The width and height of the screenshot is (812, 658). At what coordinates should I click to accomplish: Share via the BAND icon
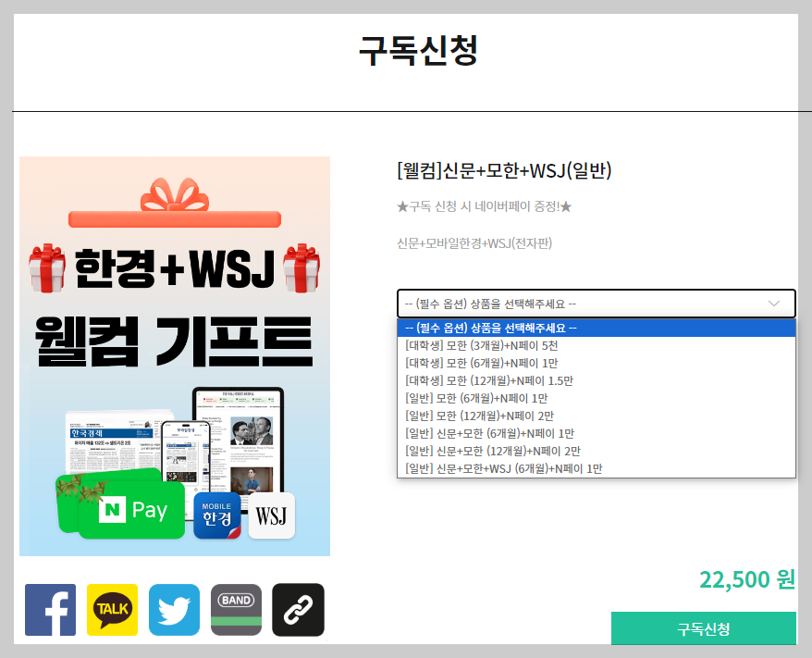pyautogui.click(x=236, y=610)
